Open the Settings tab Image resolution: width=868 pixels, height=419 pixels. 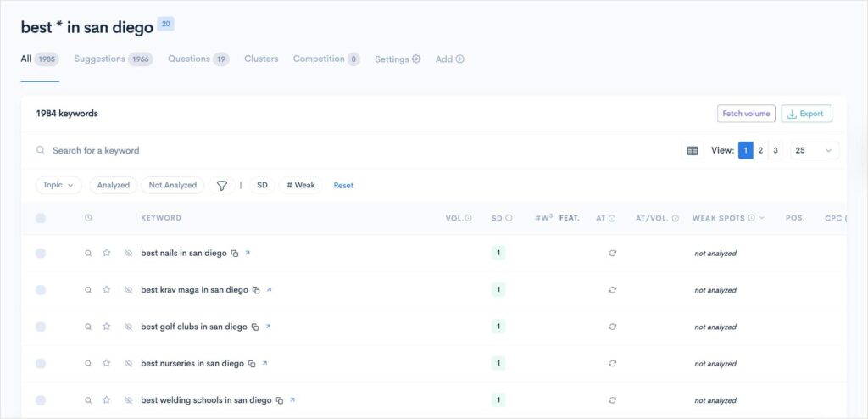[x=398, y=59]
